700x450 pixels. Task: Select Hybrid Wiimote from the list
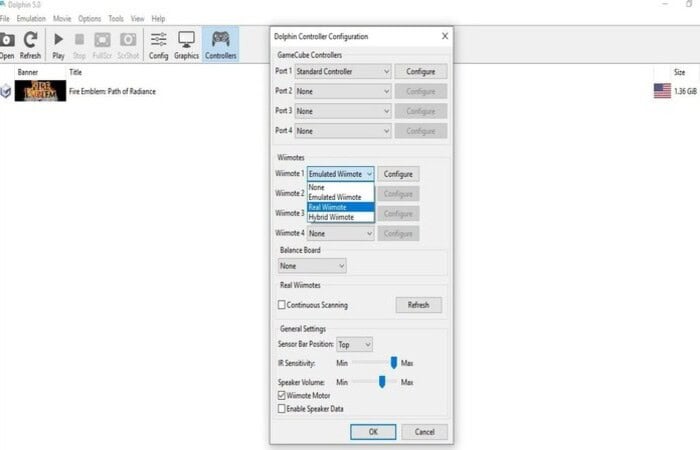point(341,217)
